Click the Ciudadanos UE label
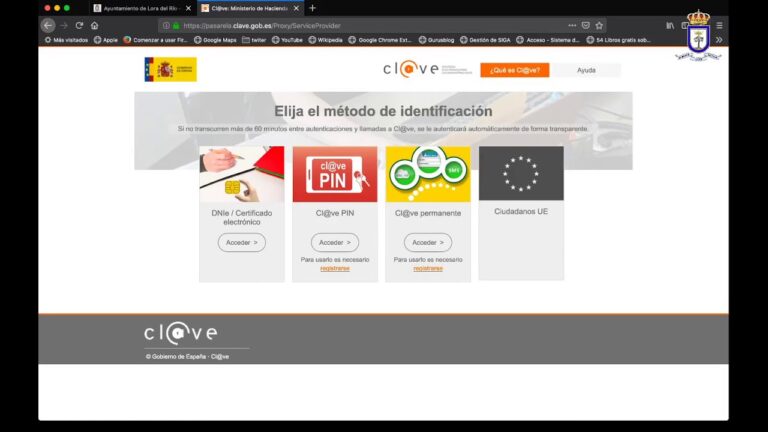The image size is (768, 432). pyautogui.click(x=521, y=212)
